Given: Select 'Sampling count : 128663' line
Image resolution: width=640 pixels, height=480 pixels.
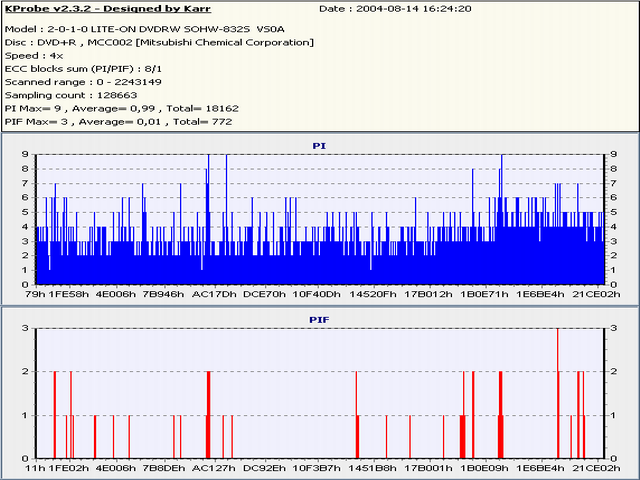Looking at the screenshot, I should click(71, 95).
